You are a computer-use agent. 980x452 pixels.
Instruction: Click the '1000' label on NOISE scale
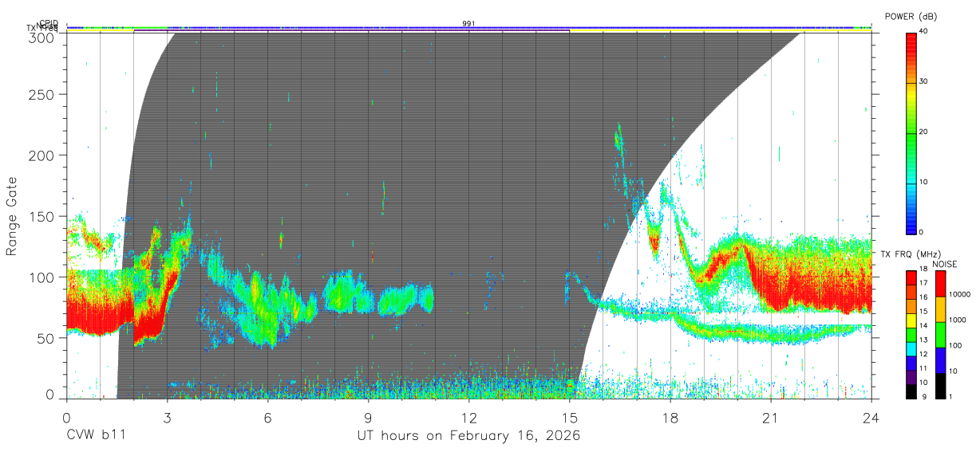pyautogui.click(x=957, y=320)
